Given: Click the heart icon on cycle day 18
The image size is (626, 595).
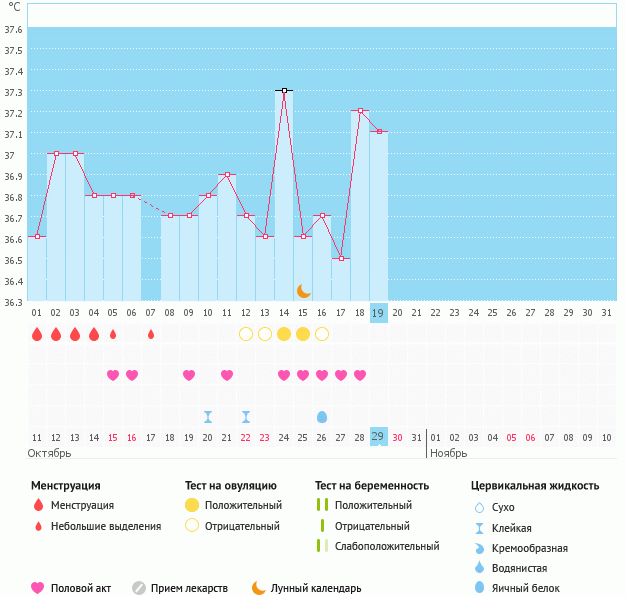Looking at the screenshot, I should pyautogui.click(x=360, y=375).
